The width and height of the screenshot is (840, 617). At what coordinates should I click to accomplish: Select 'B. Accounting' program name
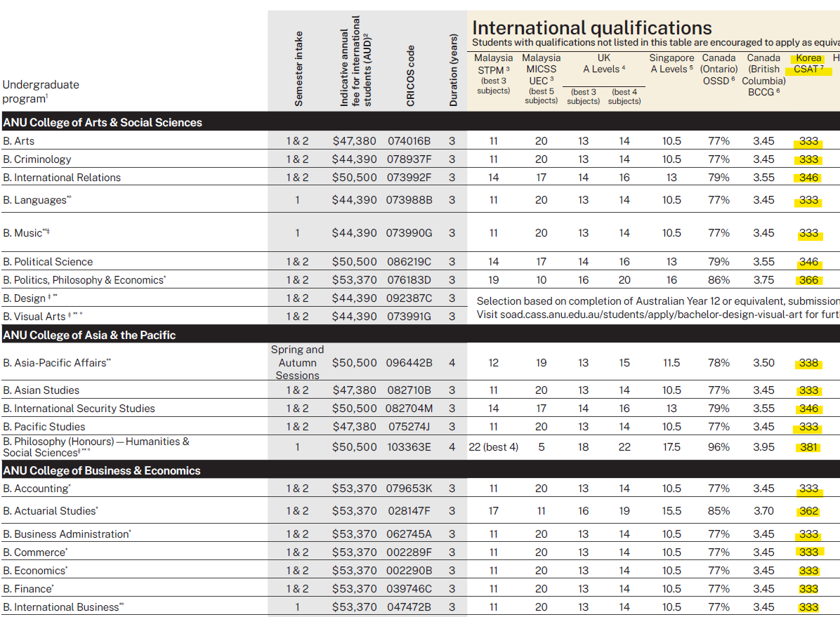[37, 489]
